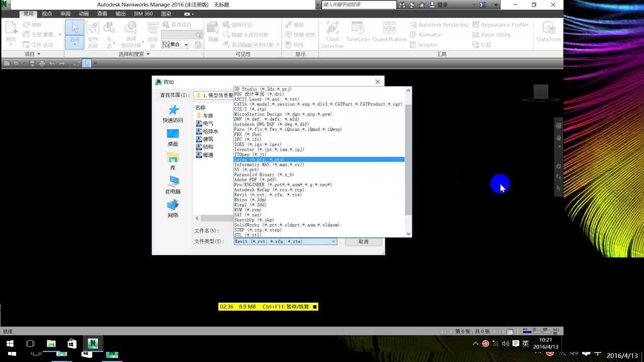Click the 刷新 refresh icon in ribbon

(x=27, y=25)
